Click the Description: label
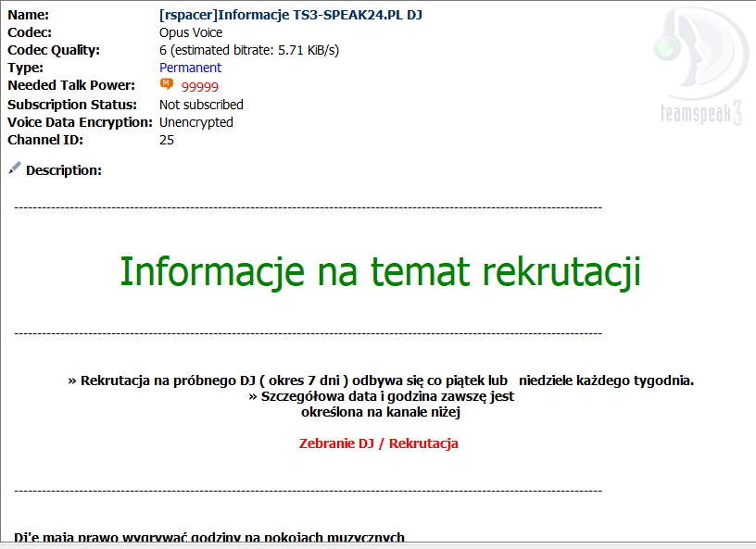Screen dimensions: 756x549 coord(64,170)
